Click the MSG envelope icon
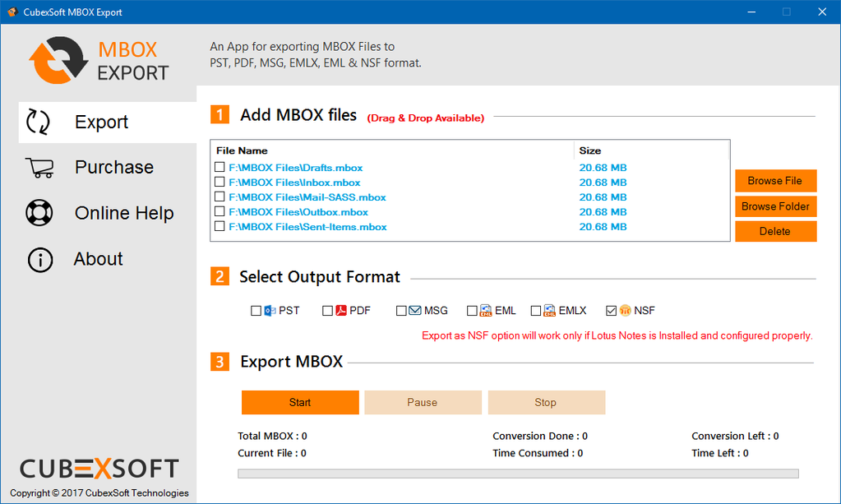This screenshot has height=504, width=841. 415,311
